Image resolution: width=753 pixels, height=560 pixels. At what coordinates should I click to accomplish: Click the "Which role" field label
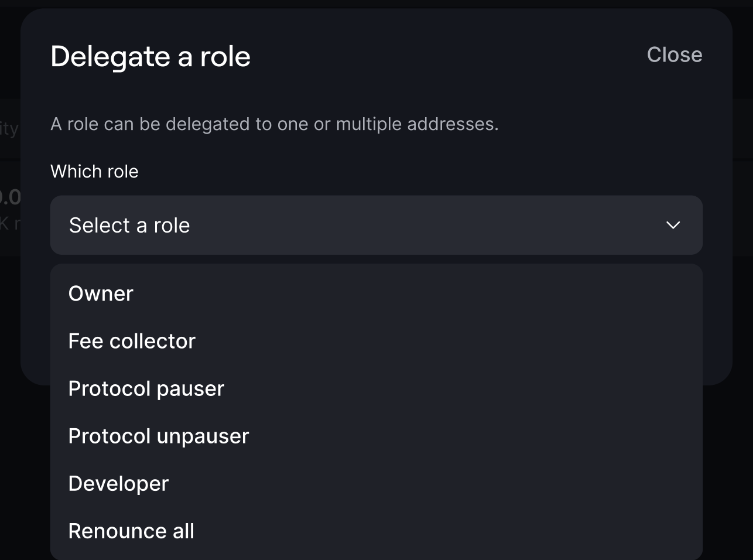[x=94, y=172]
